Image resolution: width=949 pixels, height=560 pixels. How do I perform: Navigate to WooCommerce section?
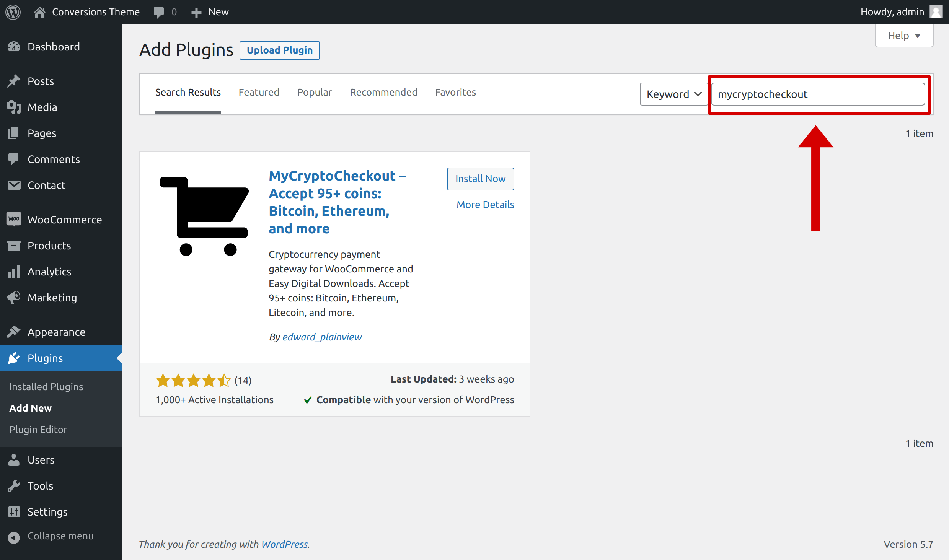[x=64, y=219]
